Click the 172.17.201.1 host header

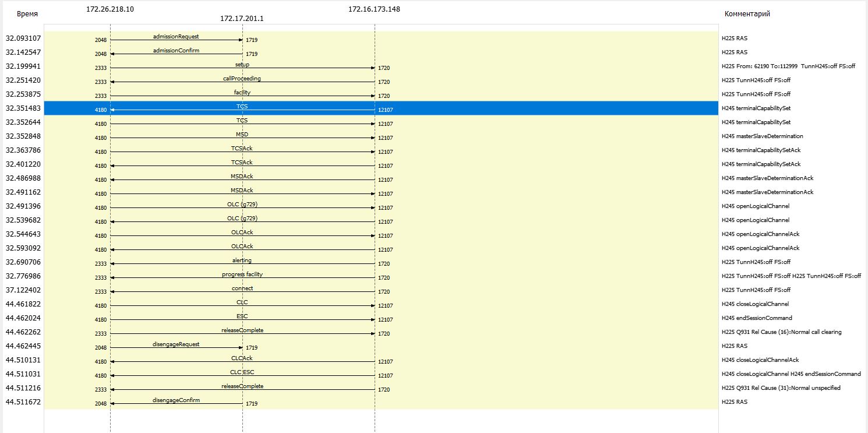click(242, 19)
